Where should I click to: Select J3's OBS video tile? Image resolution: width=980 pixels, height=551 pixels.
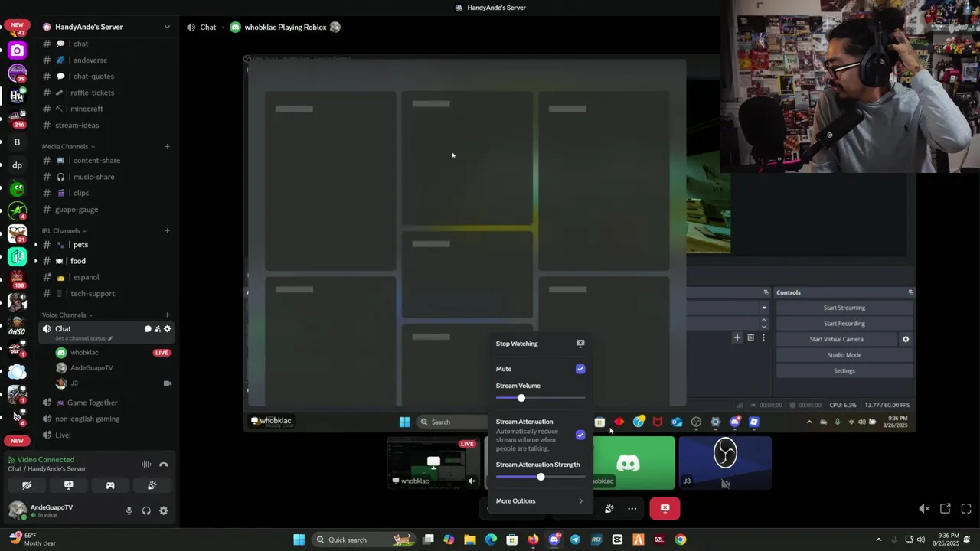pos(725,463)
